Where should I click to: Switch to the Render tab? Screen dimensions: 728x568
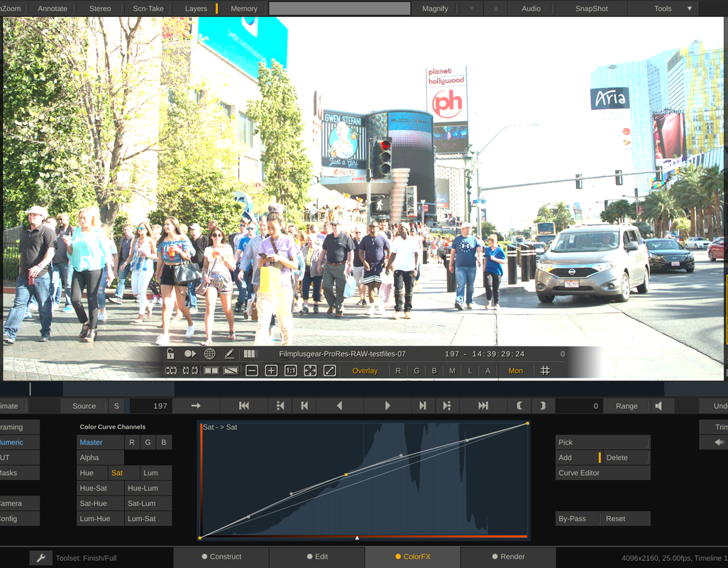click(x=508, y=557)
